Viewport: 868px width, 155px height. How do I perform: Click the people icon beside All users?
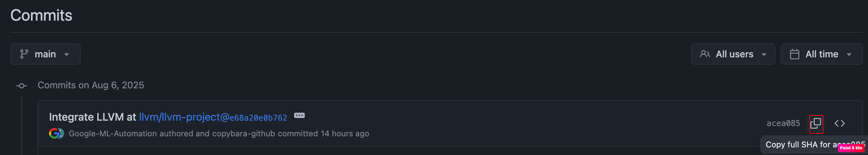tap(705, 54)
